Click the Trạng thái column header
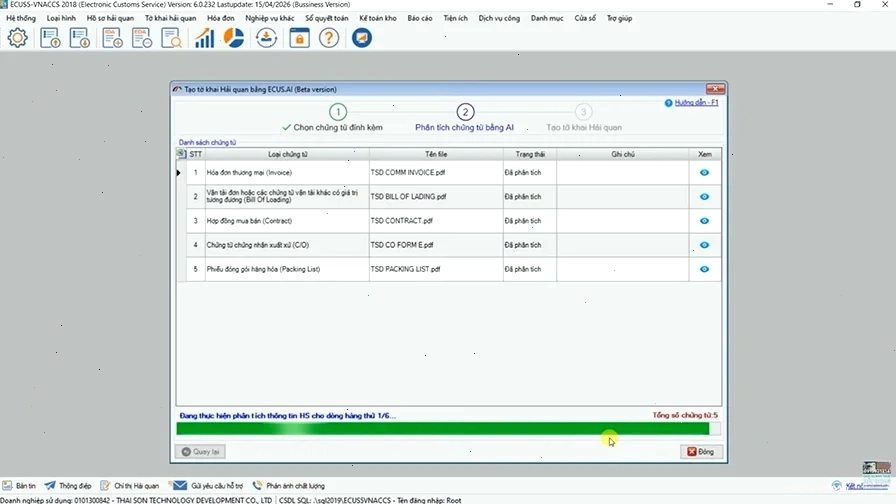 click(530, 154)
